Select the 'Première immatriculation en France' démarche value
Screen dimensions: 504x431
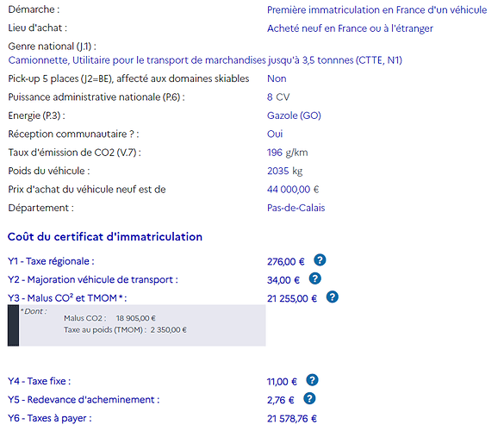click(376, 10)
